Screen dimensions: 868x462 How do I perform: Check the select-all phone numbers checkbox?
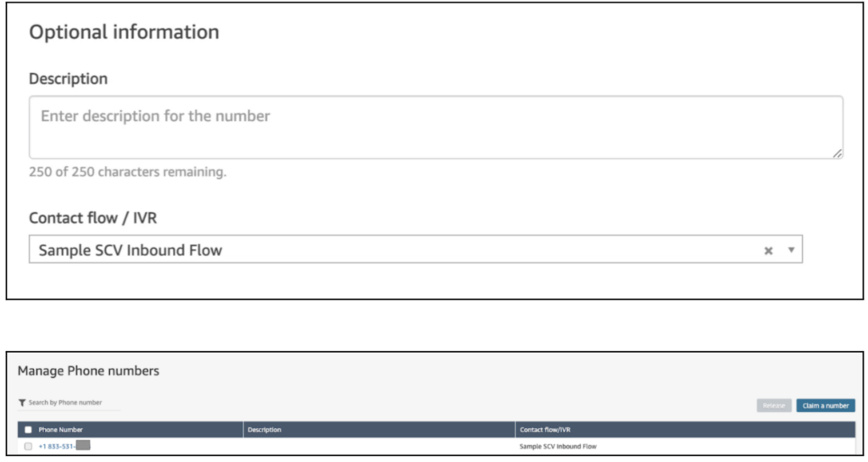28,430
